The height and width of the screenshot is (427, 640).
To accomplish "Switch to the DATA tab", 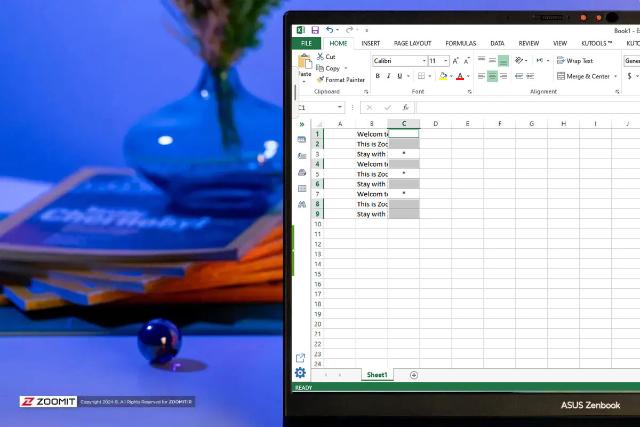I will pos(497,43).
